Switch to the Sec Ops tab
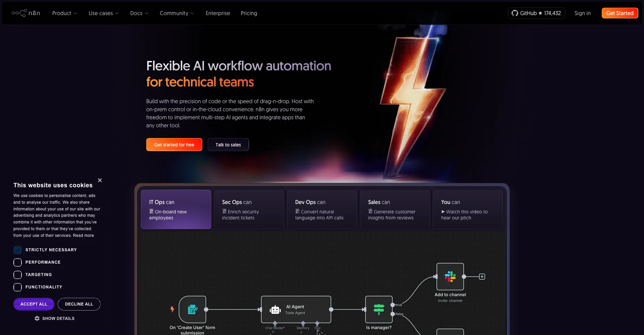Image resolution: width=644 pixels, height=335 pixels. [249, 209]
